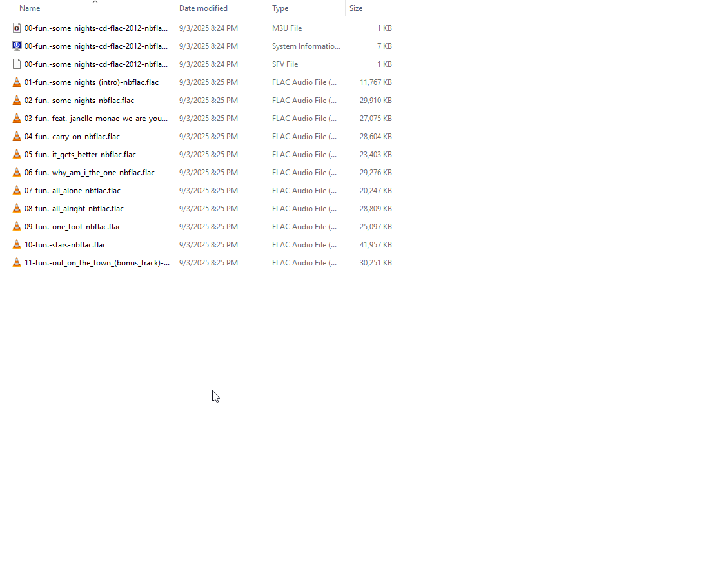The height and width of the screenshot is (578, 728).
Task: Click the Size column header
Action: [356, 8]
